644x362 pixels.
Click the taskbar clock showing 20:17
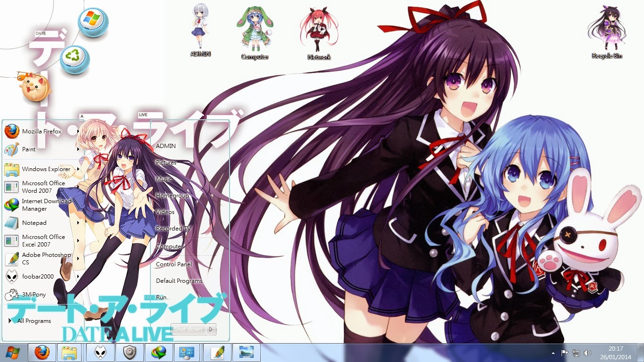click(x=616, y=353)
